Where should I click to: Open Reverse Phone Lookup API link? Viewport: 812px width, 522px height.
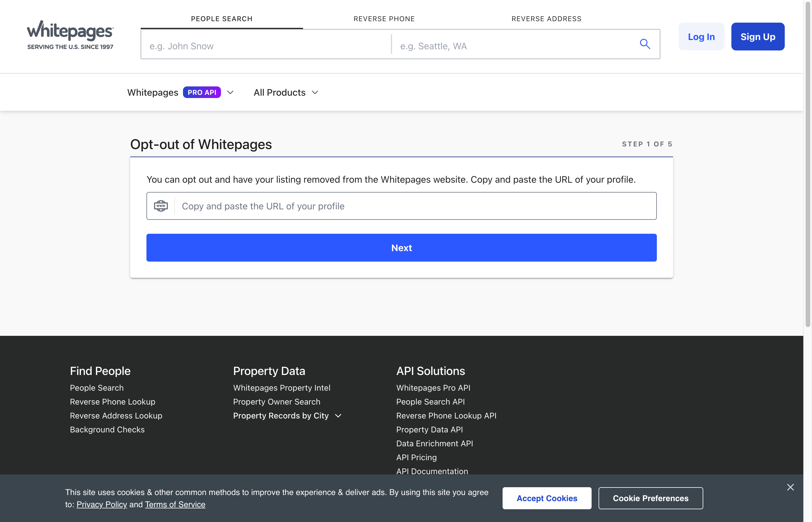(x=446, y=416)
